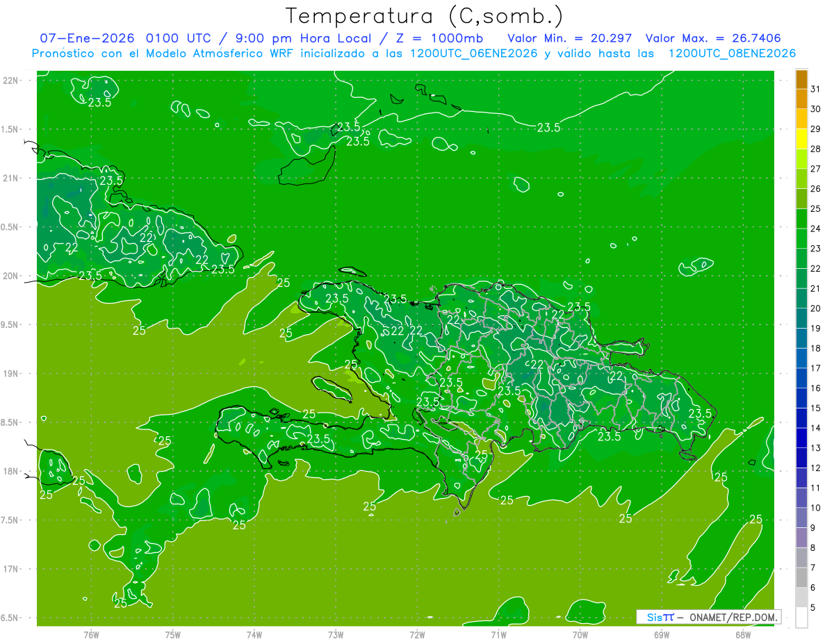The image size is (834, 644).
Task: Click legend value label '16'
Action: pos(815,388)
